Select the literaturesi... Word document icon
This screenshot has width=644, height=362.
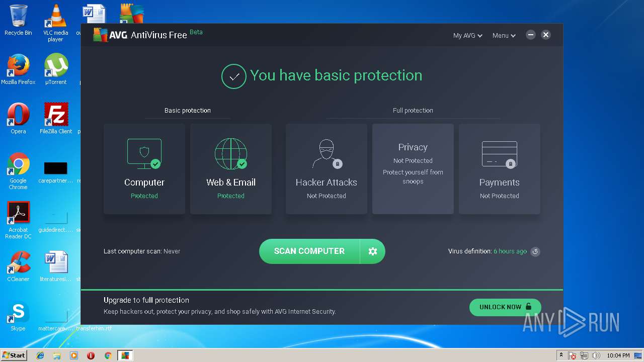pos(56,266)
